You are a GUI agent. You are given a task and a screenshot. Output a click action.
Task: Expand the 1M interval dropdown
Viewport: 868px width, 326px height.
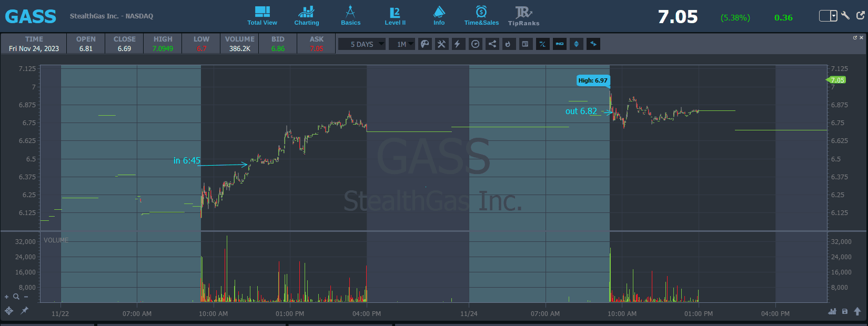pos(402,44)
